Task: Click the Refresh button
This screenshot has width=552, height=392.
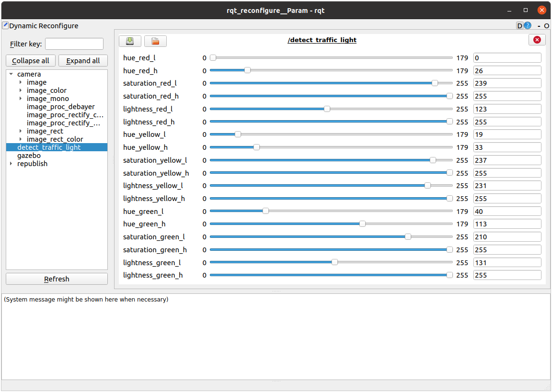Action: pos(57,279)
